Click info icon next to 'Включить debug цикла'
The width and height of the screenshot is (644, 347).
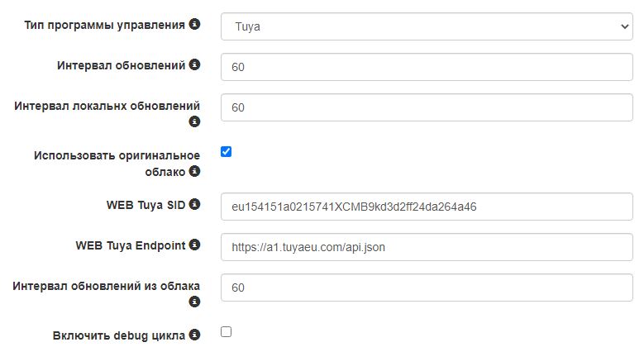(x=195, y=335)
